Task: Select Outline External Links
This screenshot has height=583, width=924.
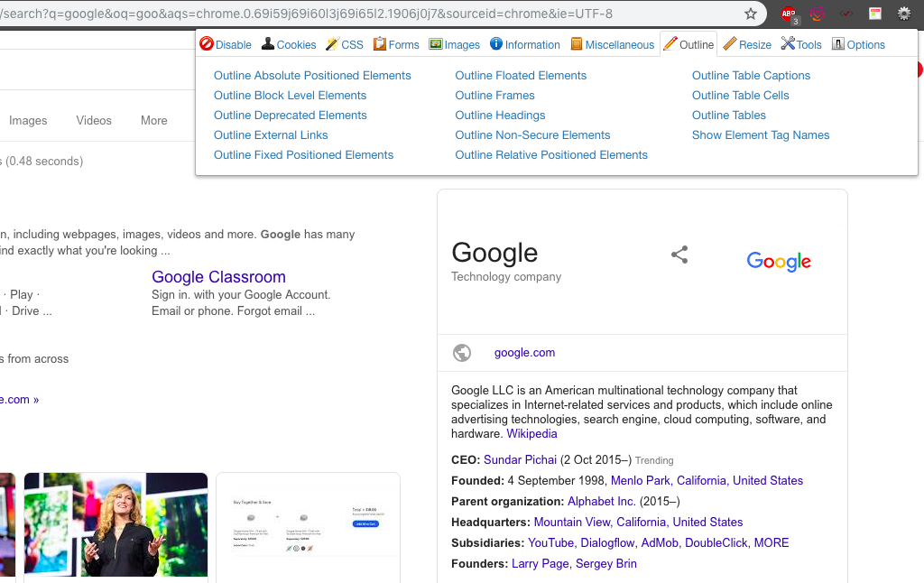Action: [271, 135]
